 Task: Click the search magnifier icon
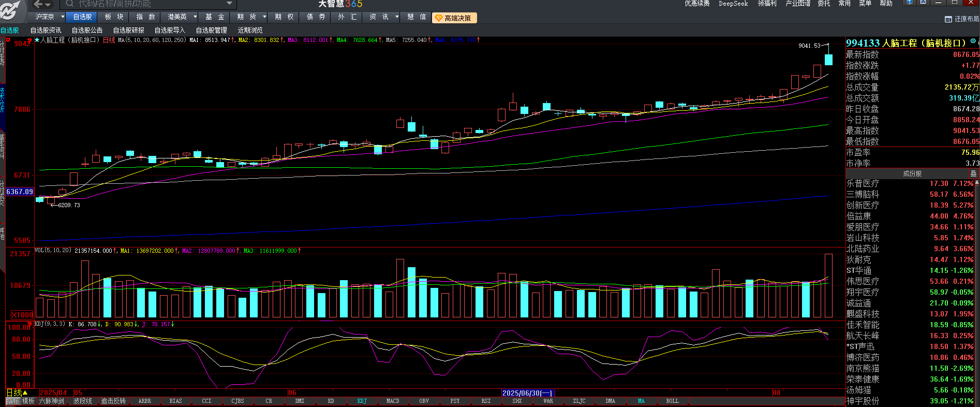[x=69, y=4]
